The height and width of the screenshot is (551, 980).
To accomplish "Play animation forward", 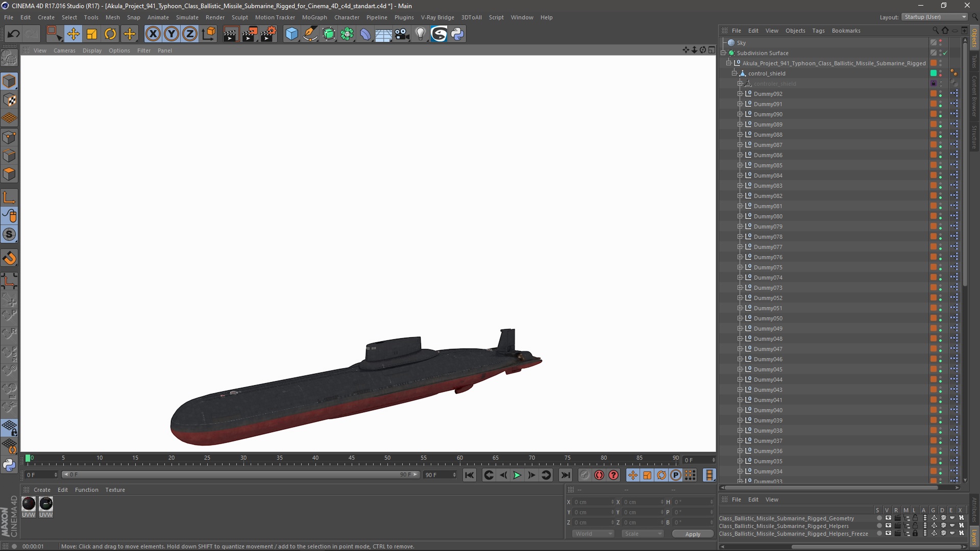I will (517, 475).
